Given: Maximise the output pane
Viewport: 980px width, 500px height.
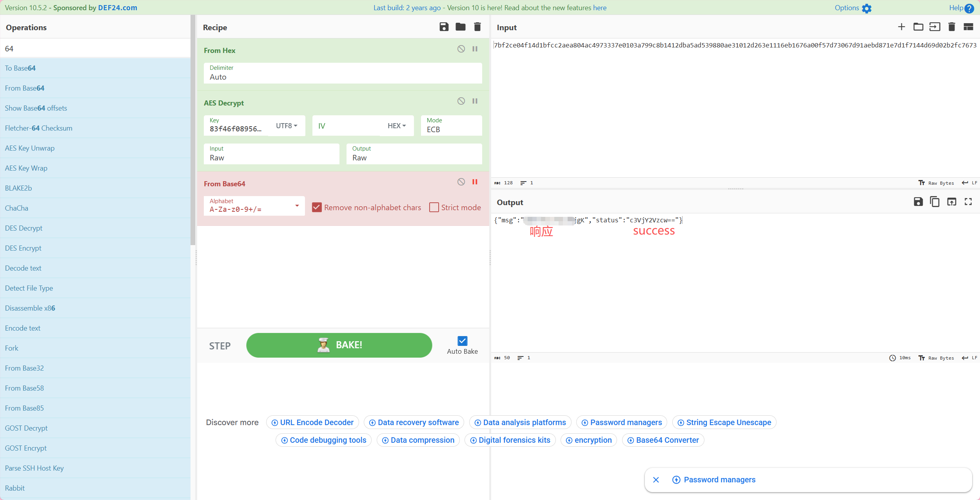Looking at the screenshot, I should coord(968,202).
